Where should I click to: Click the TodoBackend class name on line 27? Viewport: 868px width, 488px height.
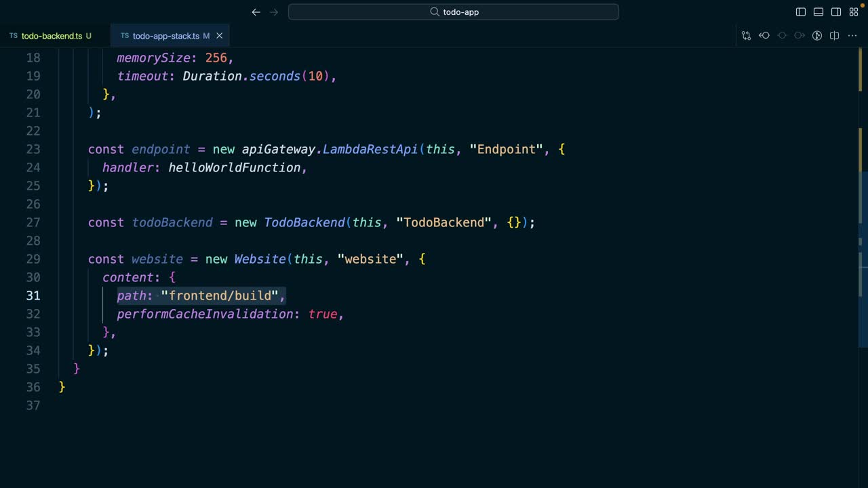click(x=304, y=222)
